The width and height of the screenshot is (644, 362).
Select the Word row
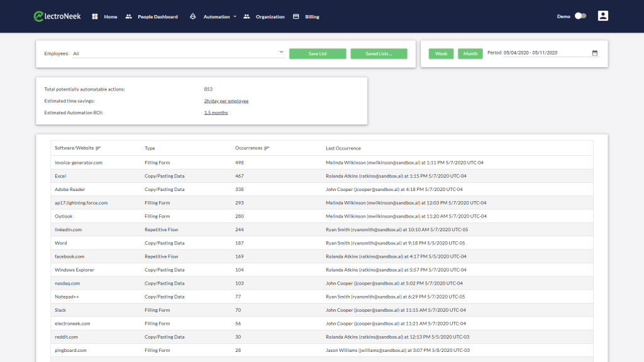[x=321, y=243]
